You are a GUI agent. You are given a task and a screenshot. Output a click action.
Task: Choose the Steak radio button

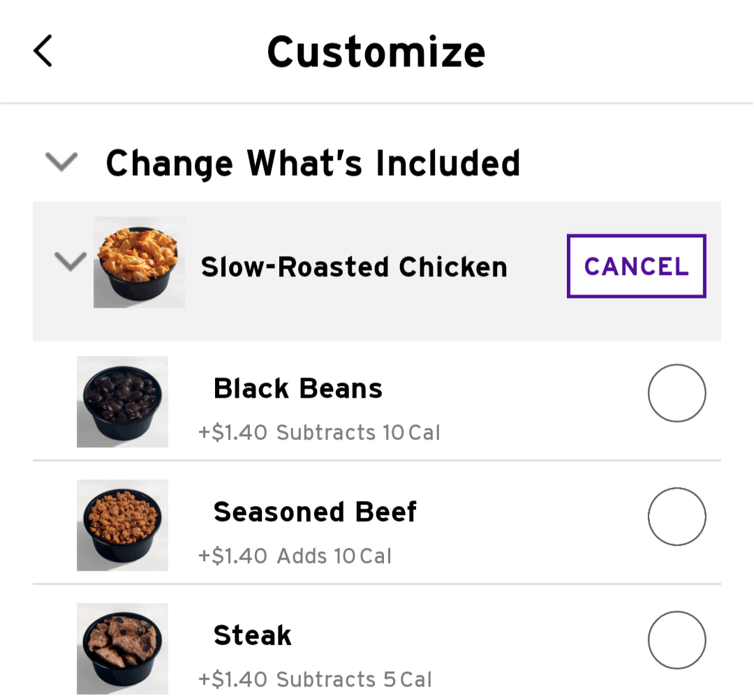[x=677, y=640]
